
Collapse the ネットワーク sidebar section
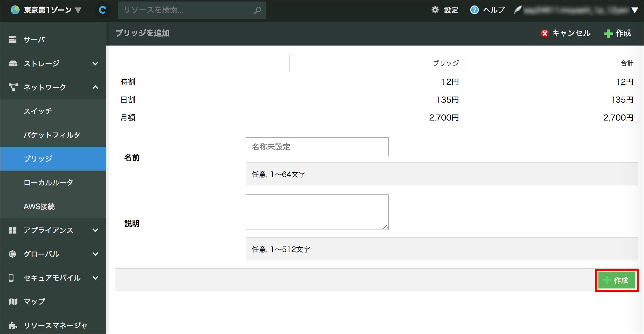tap(95, 87)
